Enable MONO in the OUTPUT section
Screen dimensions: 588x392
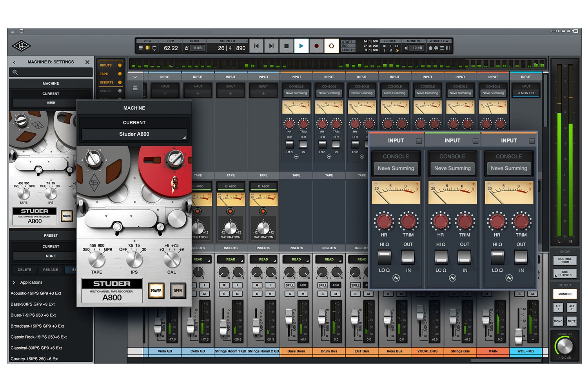(558, 321)
